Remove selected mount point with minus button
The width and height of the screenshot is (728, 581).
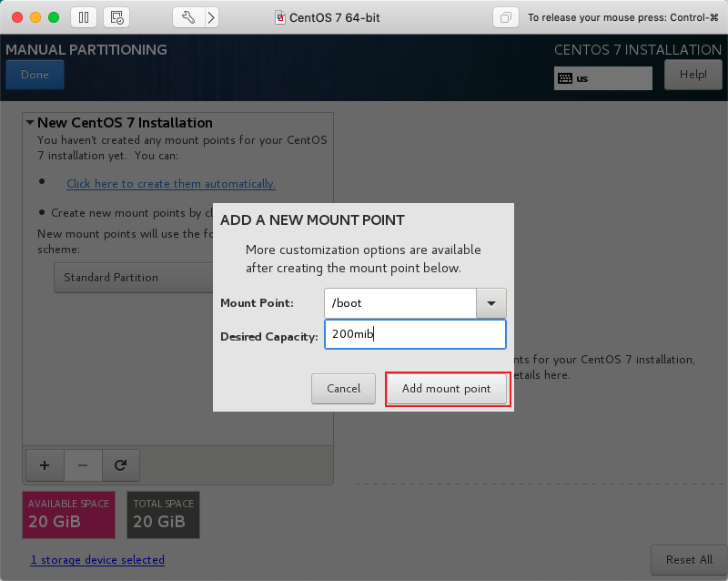[x=83, y=465]
